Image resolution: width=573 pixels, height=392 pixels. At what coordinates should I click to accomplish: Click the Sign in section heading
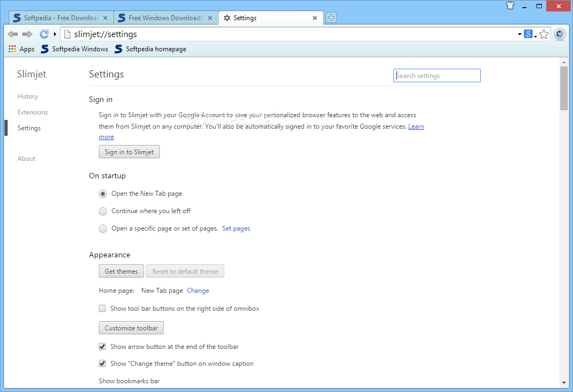point(100,99)
